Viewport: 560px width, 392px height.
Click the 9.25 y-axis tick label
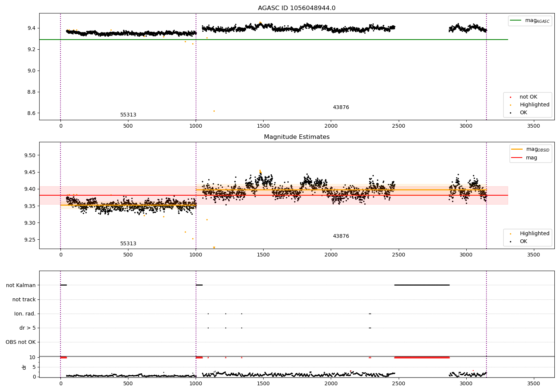30,240
